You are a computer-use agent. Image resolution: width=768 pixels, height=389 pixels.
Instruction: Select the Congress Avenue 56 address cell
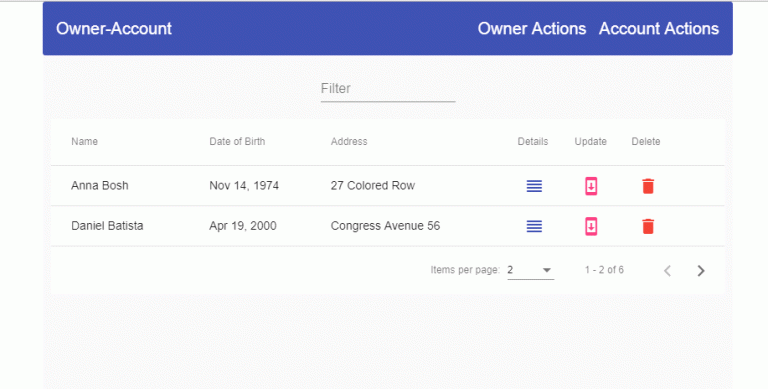pyautogui.click(x=385, y=226)
